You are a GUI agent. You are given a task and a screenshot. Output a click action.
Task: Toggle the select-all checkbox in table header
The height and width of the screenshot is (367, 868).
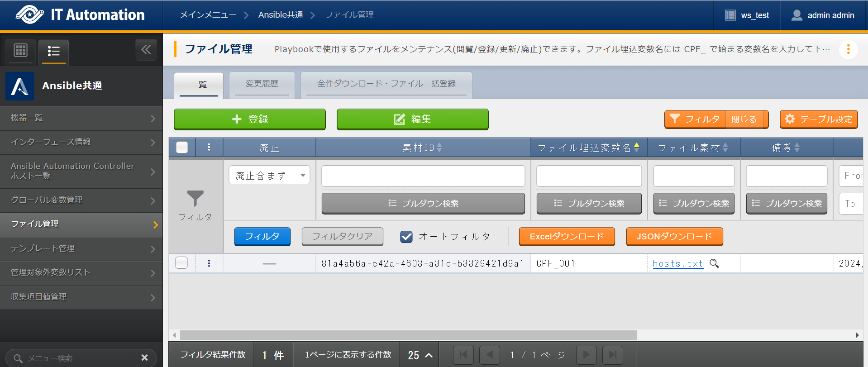click(x=182, y=148)
